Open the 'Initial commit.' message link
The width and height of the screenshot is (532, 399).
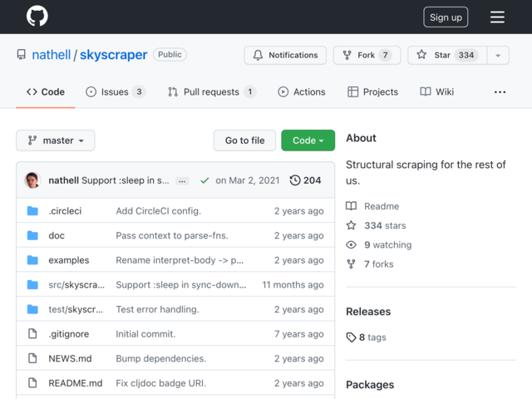point(145,334)
